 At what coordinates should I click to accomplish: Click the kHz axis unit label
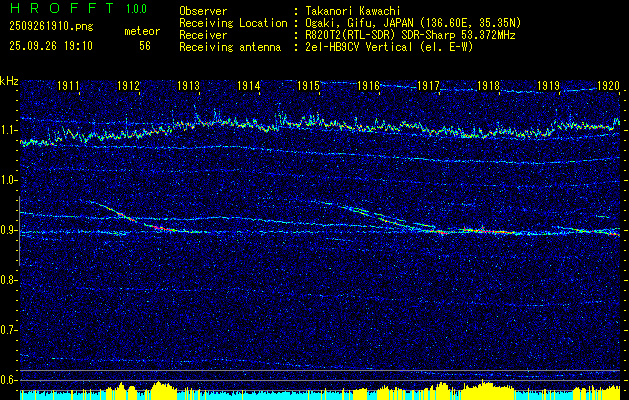[9, 80]
